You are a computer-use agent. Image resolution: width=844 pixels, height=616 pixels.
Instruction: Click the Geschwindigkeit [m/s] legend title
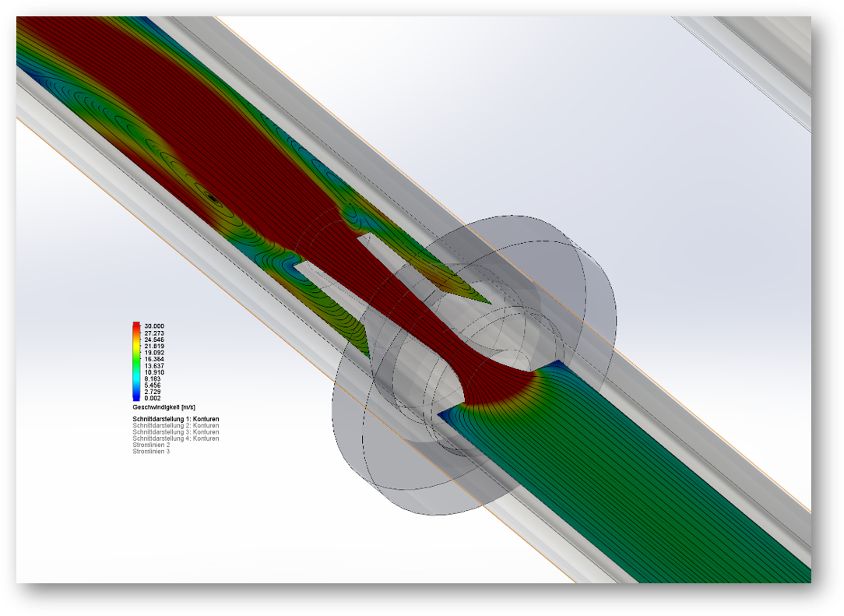(163, 407)
